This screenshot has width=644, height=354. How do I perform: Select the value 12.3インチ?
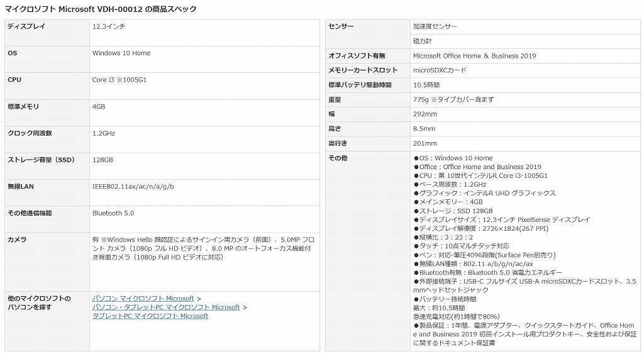coord(109,26)
